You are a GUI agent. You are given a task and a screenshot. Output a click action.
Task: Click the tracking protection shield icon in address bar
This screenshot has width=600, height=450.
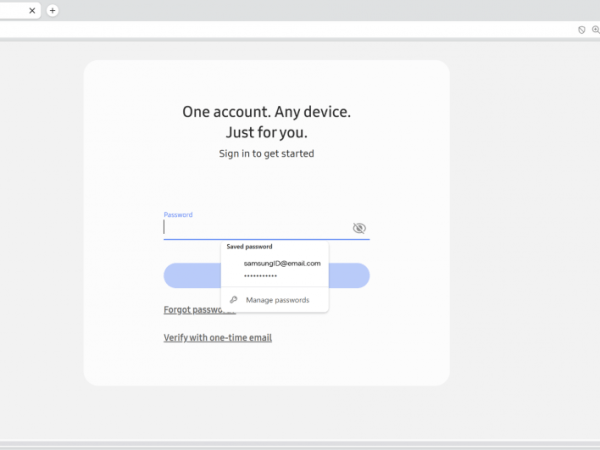[x=581, y=30]
